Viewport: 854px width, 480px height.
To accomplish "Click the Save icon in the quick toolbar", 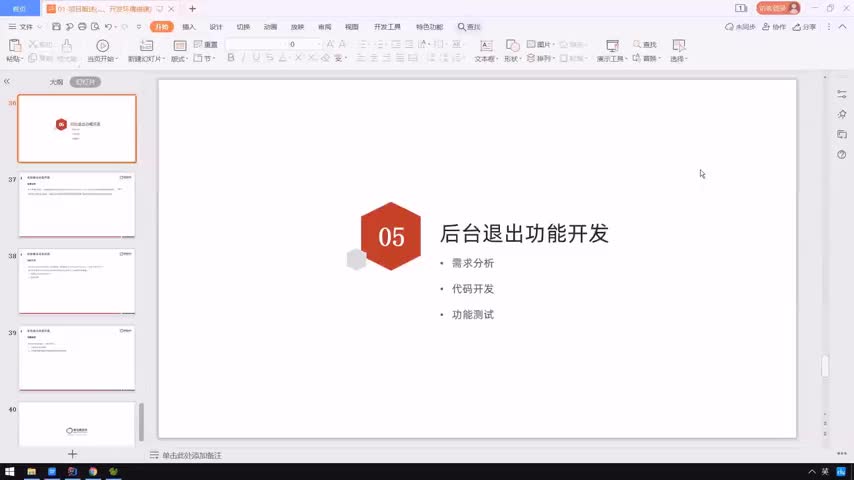I will pos(56,27).
